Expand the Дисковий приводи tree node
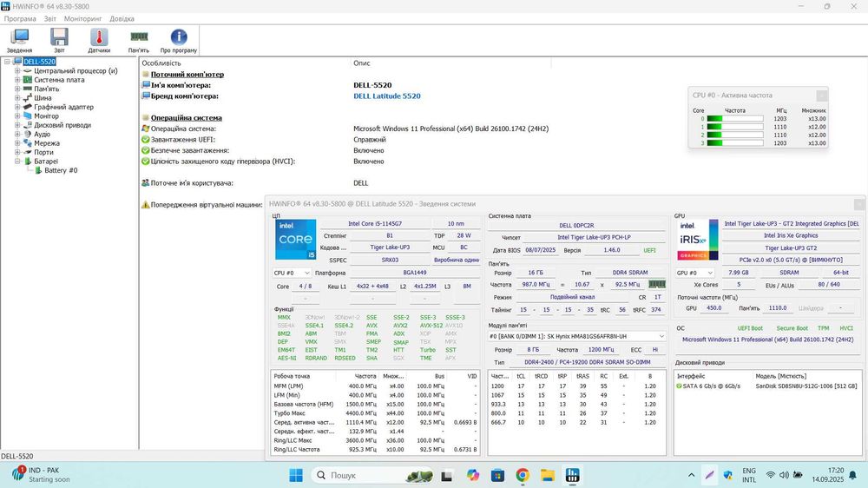The height and width of the screenshot is (488, 868). tap(17, 125)
